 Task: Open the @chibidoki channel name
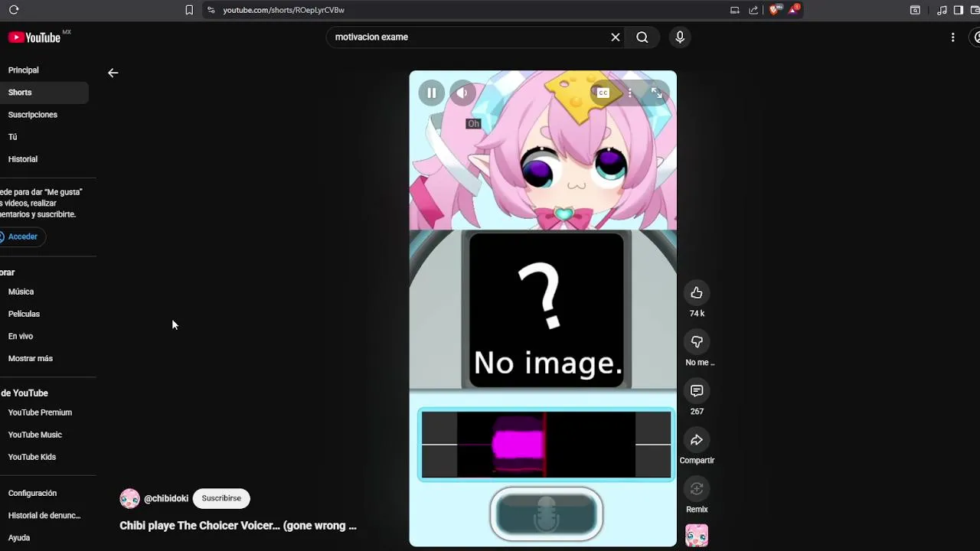pyautogui.click(x=166, y=498)
